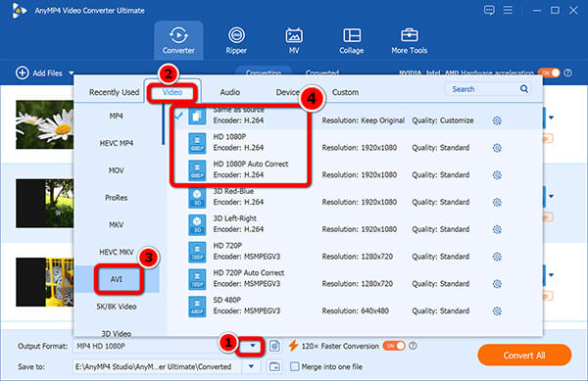Select AVI in the format list

point(117,279)
